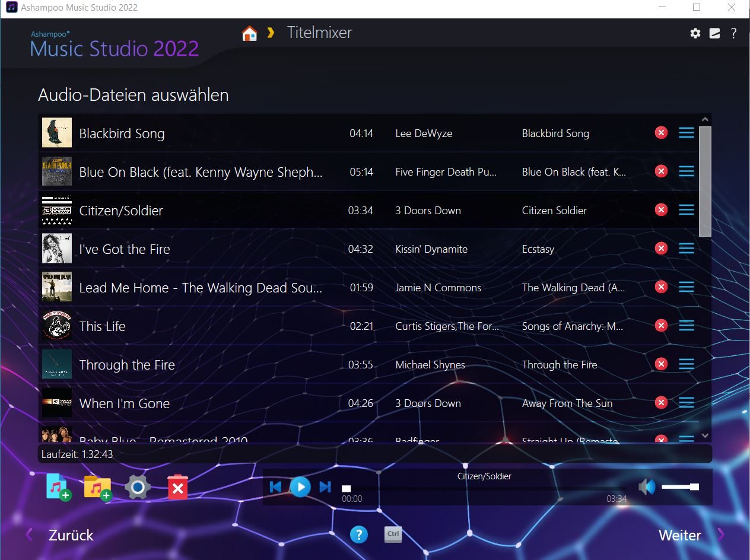Click Titelmixer breadcrumb label
750x560 pixels.
(x=320, y=33)
